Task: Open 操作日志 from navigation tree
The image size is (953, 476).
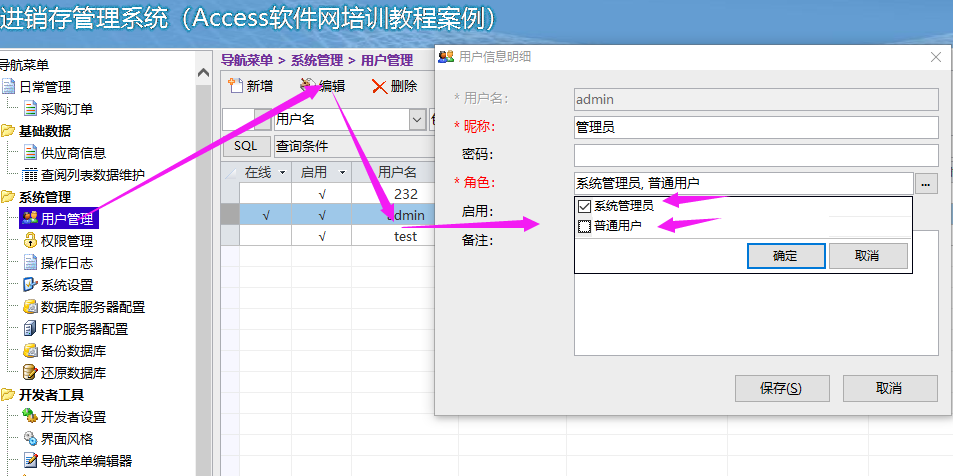Action: coord(67,263)
